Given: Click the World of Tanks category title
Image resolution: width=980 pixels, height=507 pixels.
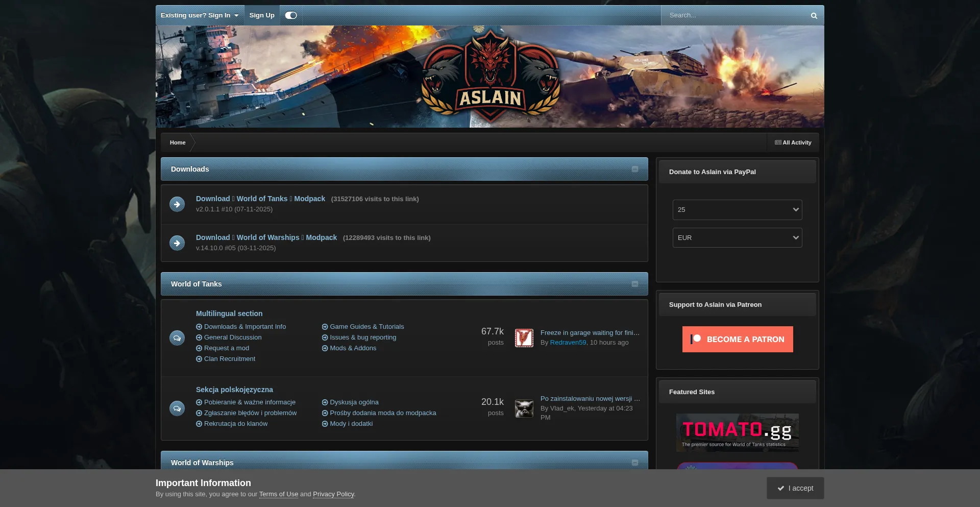Looking at the screenshot, I should pos(197,284).
